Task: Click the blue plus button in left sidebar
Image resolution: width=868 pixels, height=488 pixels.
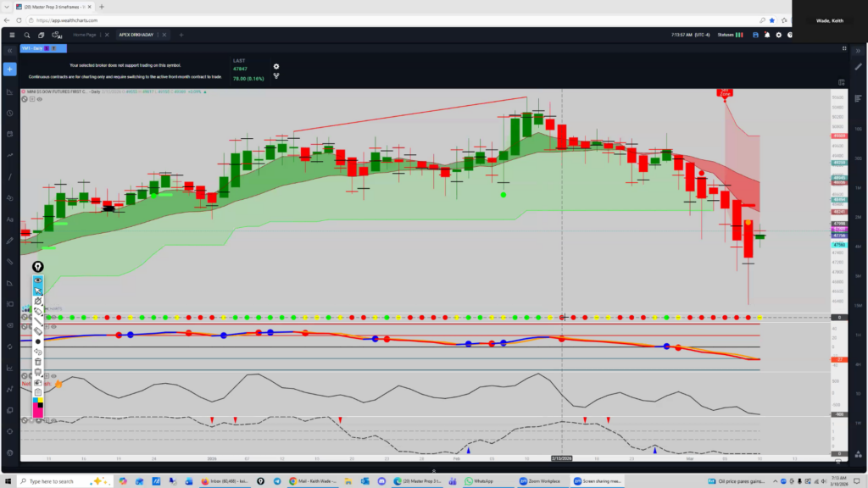Action: (x=10, y=69)
